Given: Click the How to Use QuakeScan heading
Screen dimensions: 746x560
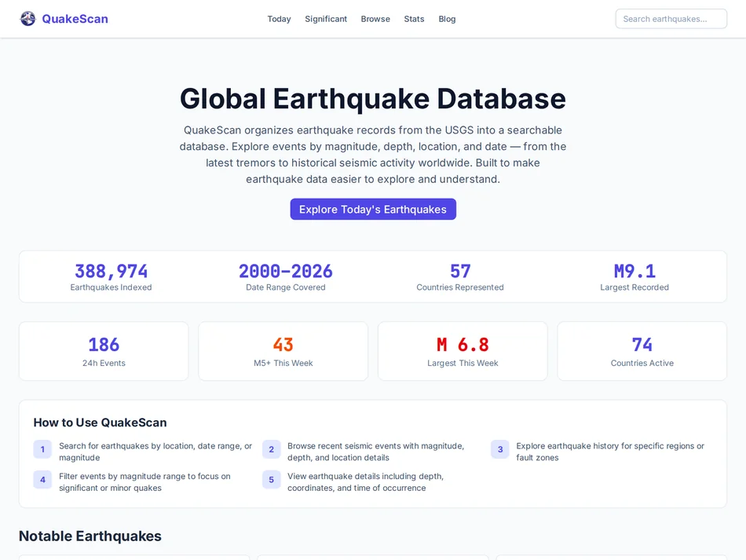Looking at the screenshot, I should [100, 423].
